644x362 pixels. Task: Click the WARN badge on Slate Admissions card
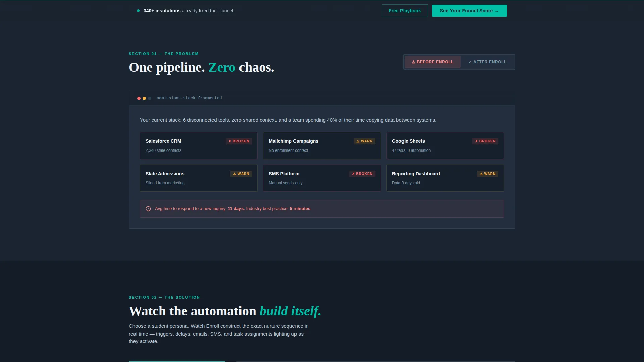[x=241, y=174]
